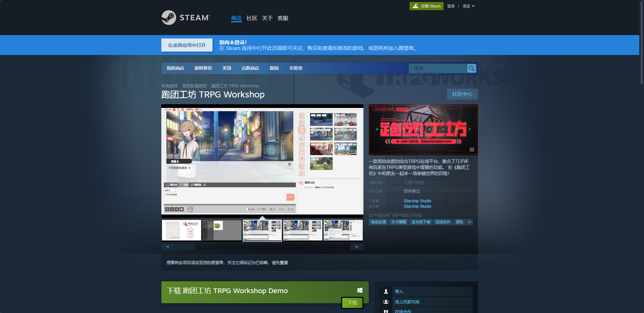Go to the 商店 store section
Viewport: 644px width, 313px height.
click(236, 18)
